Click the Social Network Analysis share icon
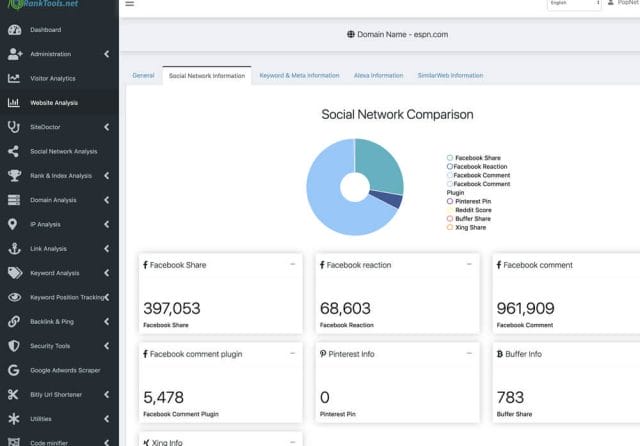This screenshot has height=446, width=640. click(x=13, y=151)
